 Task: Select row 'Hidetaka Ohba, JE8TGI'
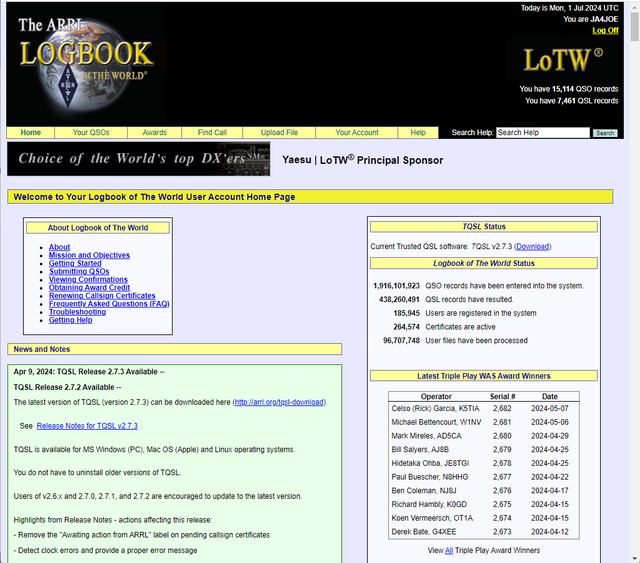pyautogui.click(x=484, y=463)
